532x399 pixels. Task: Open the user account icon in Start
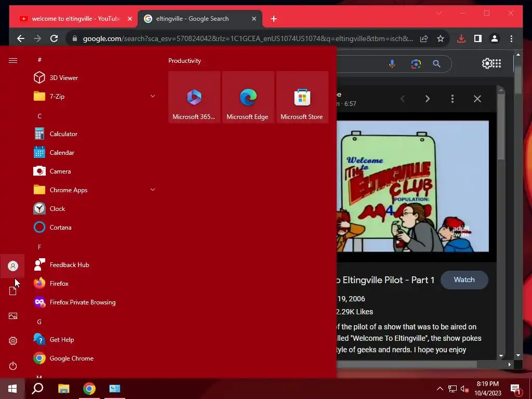coord(12,266)
